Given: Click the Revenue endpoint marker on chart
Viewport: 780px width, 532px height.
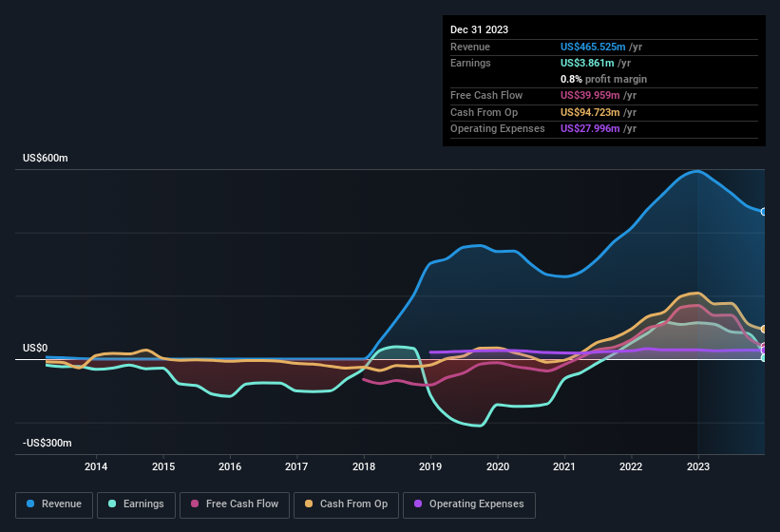Looking at the screenshot, I should [764, 212].
